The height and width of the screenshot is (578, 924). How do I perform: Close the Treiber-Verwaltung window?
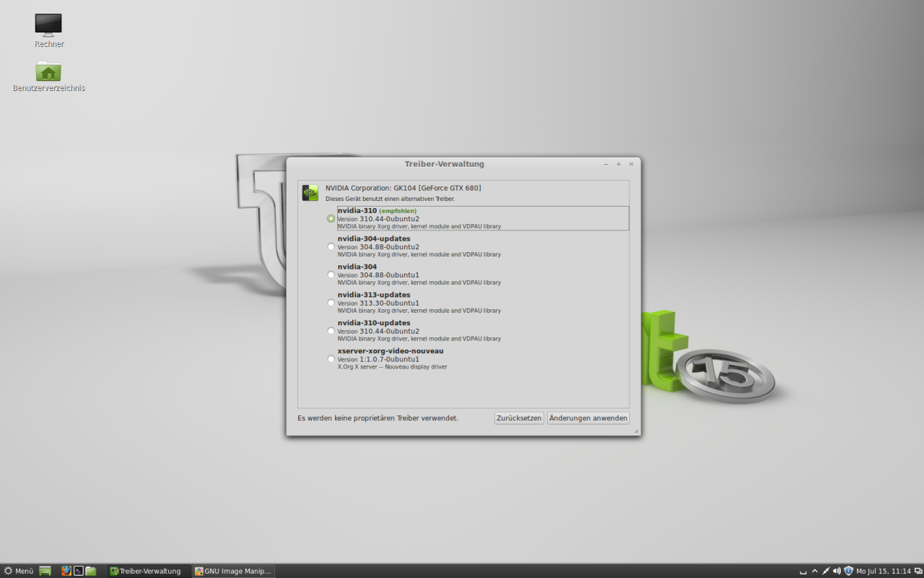click(x=631, y=164)
